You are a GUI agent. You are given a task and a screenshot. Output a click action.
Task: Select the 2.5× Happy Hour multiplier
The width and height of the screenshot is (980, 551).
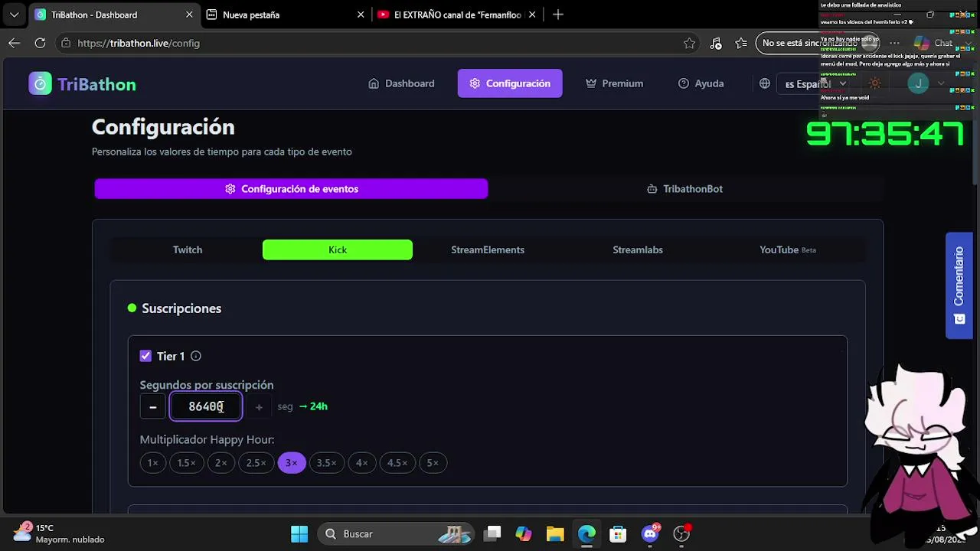click(x=256, y=463)
